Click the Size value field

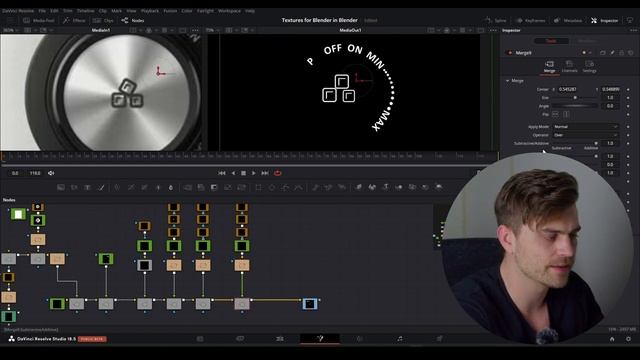click(x=611, y=98)
